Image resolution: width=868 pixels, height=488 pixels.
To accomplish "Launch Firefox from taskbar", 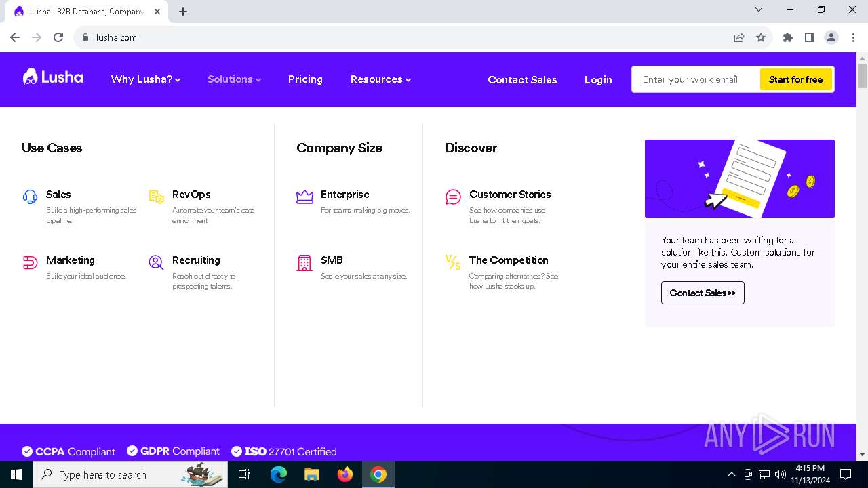I will click(x=345, y=474).
